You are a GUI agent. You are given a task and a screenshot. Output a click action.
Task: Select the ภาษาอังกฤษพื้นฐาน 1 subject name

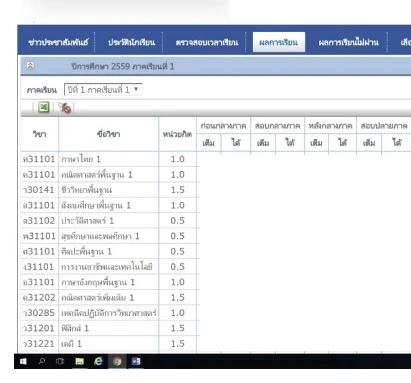[98, 282]
